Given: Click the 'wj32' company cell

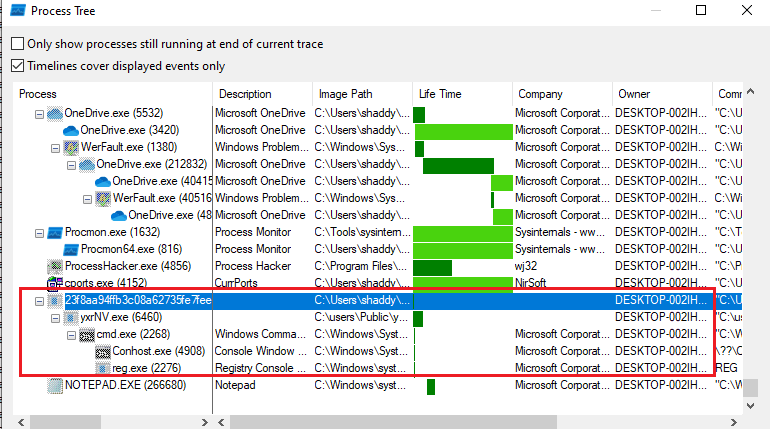Looking at the screenshot, I should [526, 266].
